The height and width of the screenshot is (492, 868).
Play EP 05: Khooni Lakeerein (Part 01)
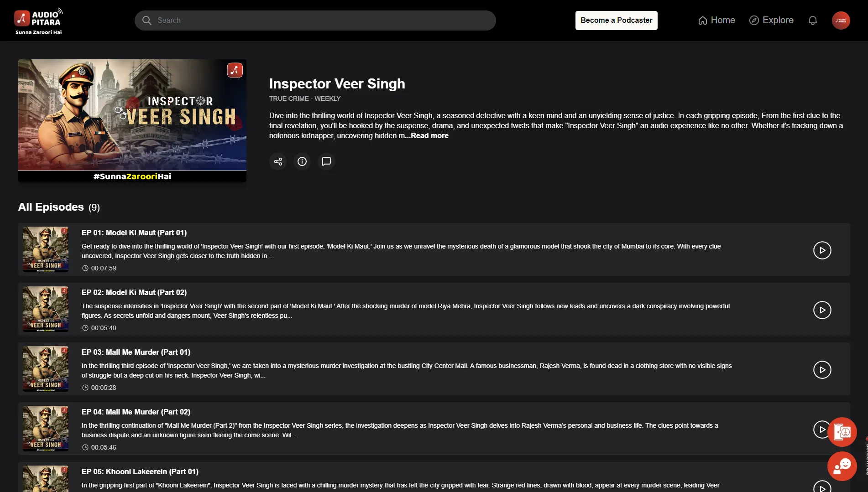pos(822,486)
